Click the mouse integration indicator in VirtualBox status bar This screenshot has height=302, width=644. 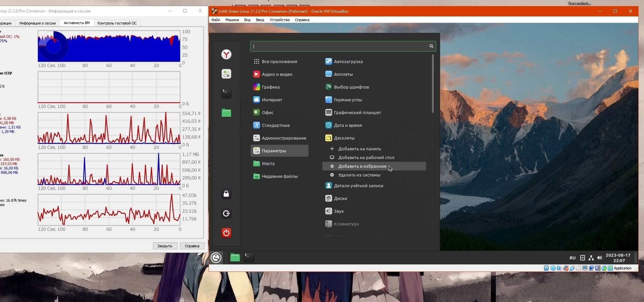click(x=604, y=268)
